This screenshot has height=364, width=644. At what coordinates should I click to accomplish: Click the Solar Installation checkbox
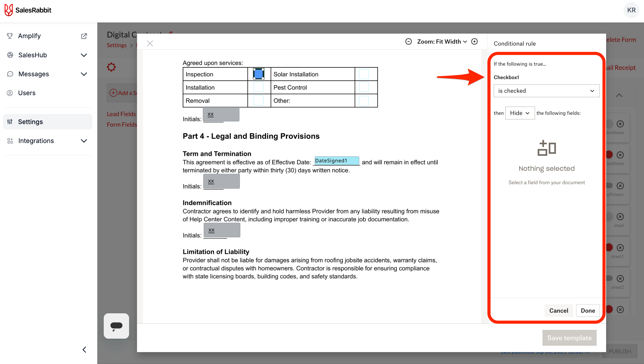363,74
